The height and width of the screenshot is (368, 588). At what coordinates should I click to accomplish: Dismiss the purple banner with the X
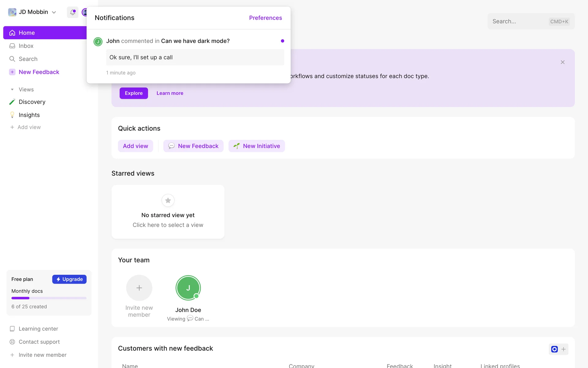tap(563, 62)
